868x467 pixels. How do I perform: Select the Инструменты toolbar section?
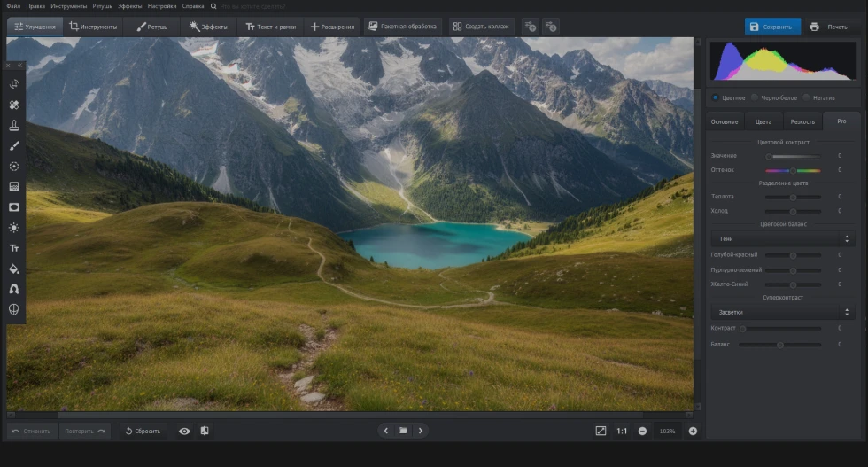[93, 27]
